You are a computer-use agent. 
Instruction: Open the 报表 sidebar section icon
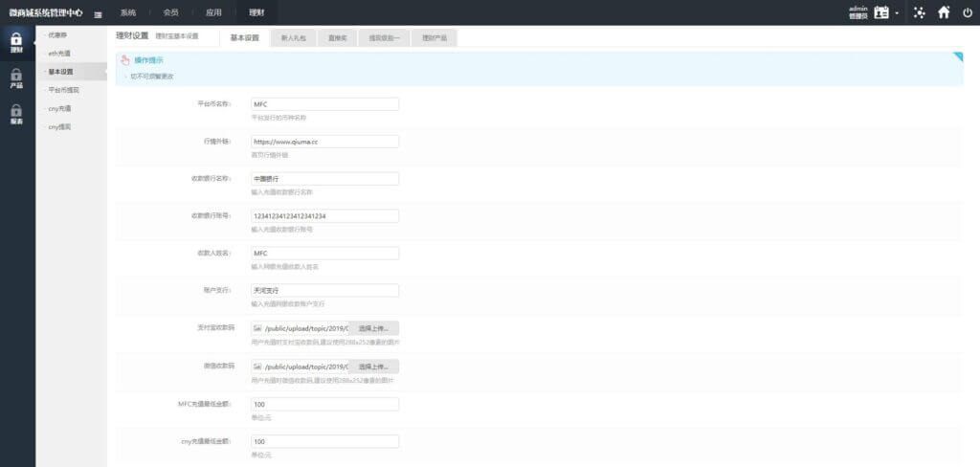click(16, 110)
